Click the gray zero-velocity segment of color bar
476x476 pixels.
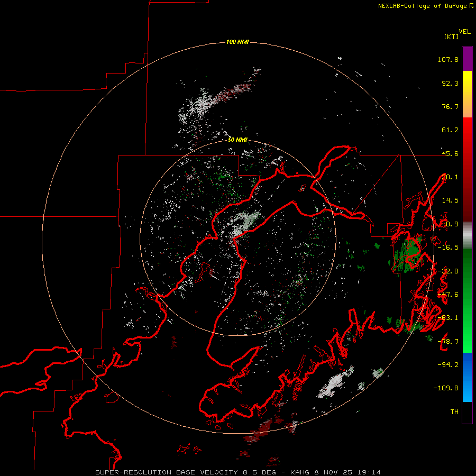coord(467,235)
